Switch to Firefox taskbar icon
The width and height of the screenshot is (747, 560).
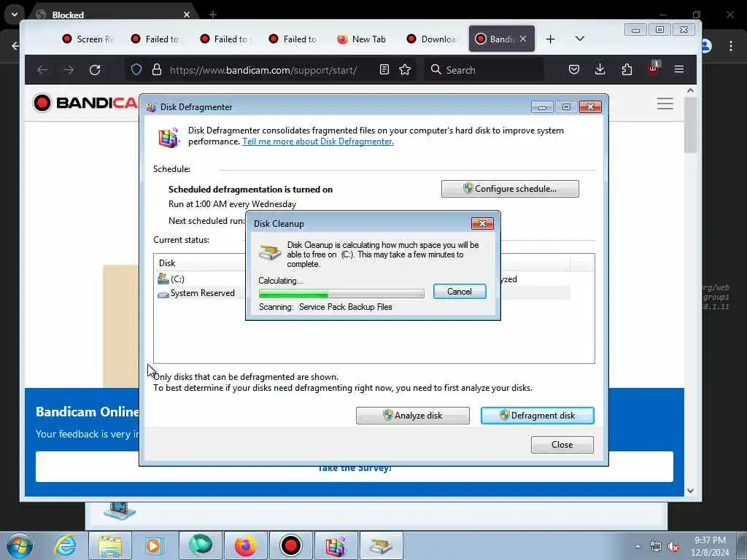pos(245,545)
